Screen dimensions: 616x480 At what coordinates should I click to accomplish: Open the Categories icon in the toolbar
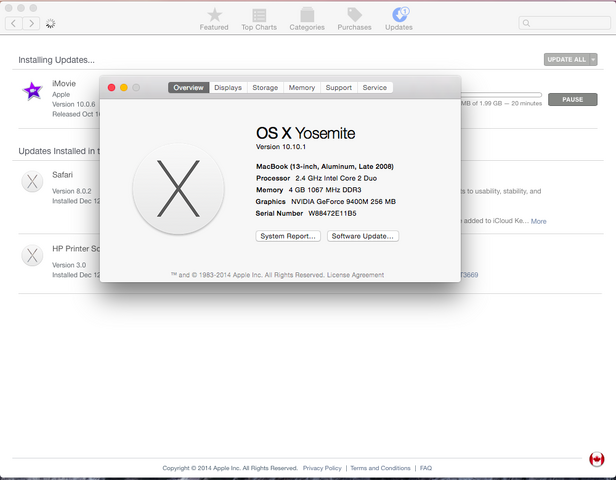[x=307, y=15]
